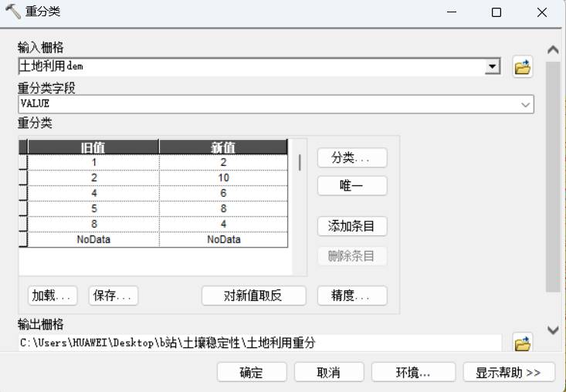Browse output raster location with folder icon

coord(523,343)
